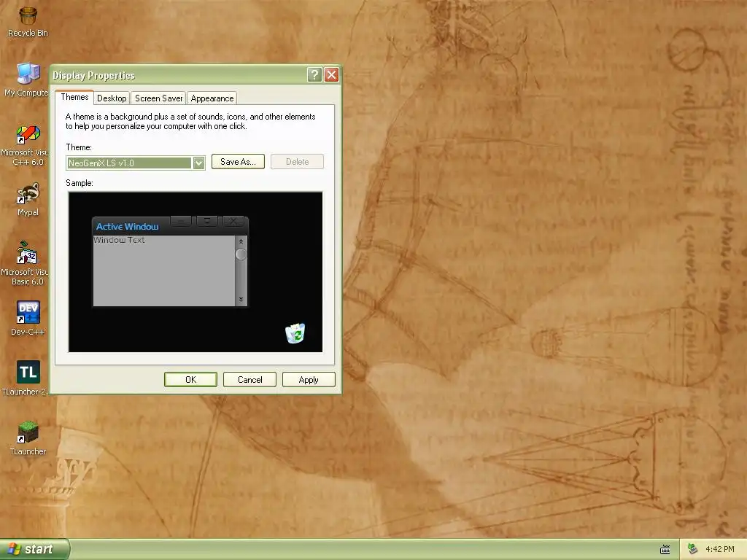Click the Active Window sample title
The width and height of the screenshot is (747, 560).
(x=127, y=227)
